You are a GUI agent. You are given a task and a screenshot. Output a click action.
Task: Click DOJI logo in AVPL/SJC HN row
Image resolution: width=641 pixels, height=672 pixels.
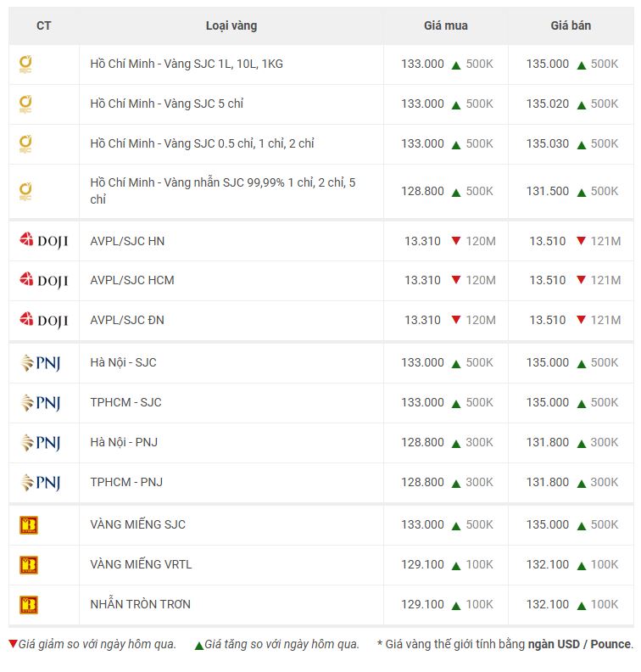pos(44,241)
